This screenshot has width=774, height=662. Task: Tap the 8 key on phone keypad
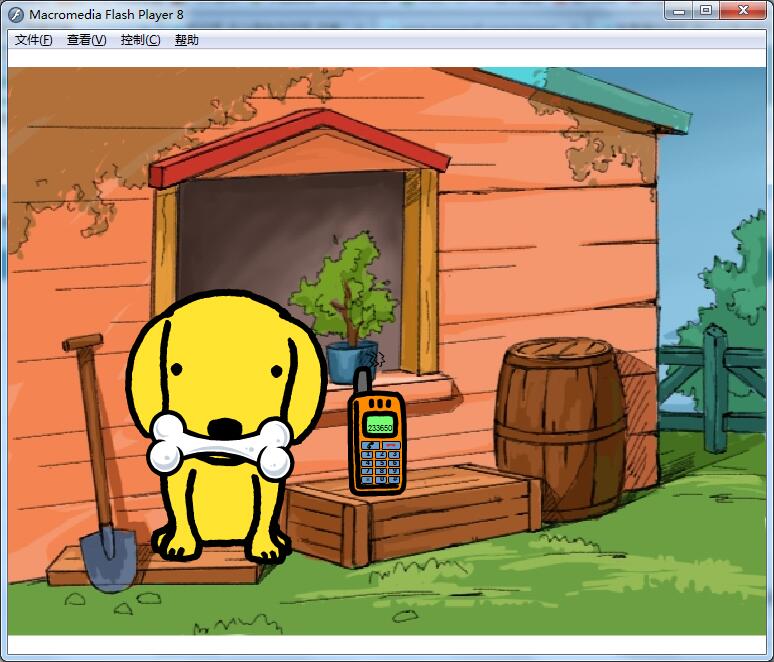[x=381, y=471]
